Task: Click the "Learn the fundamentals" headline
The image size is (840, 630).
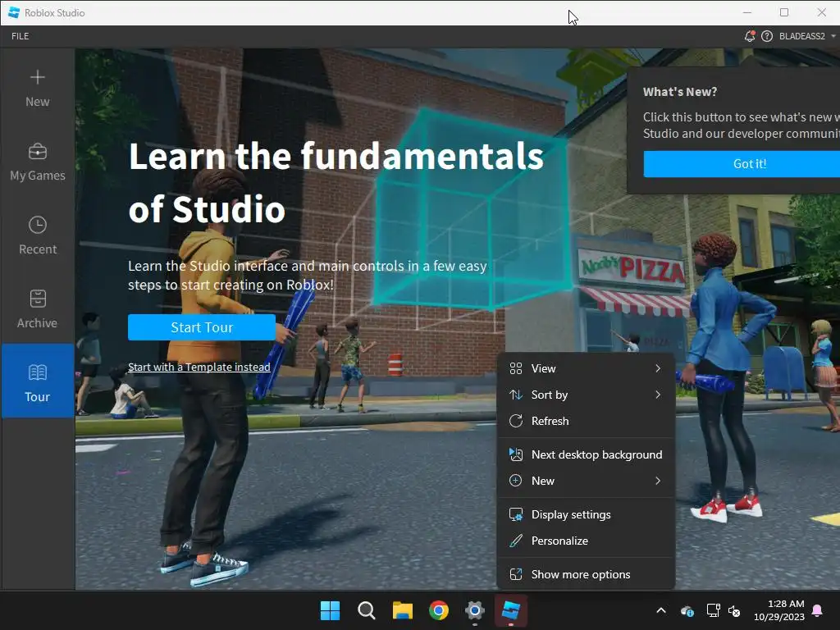Action: click(336, 157)
